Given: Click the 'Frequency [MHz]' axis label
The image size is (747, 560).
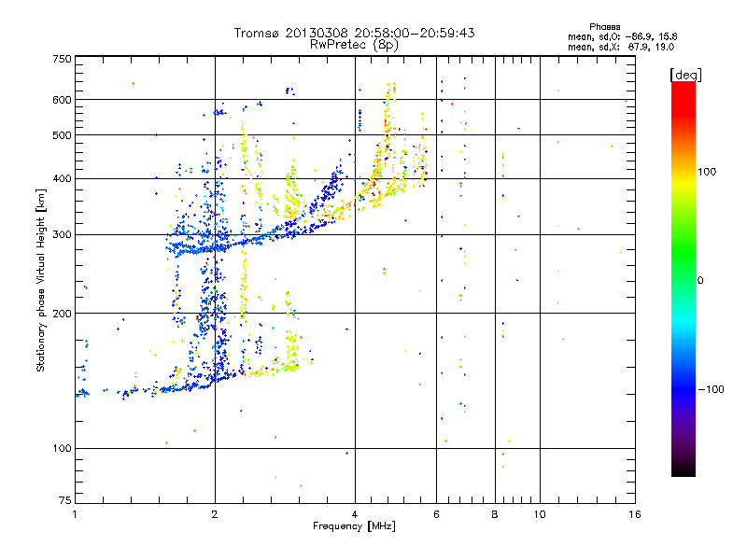Looking at the screenshot, I should [x=354, y=526].
